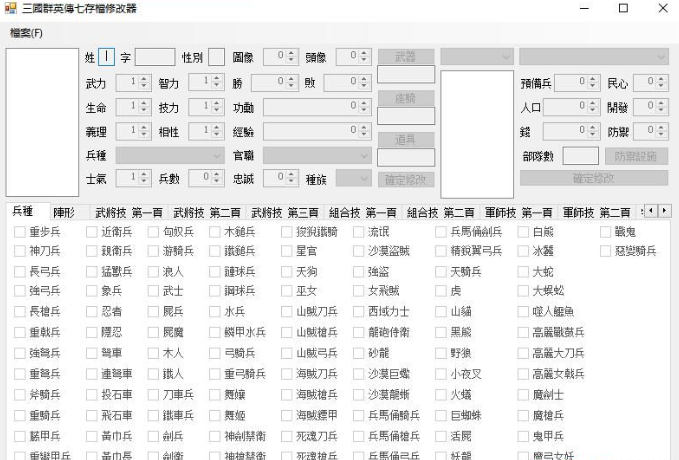Check the 白熊 checkbox

pos(523,232)
